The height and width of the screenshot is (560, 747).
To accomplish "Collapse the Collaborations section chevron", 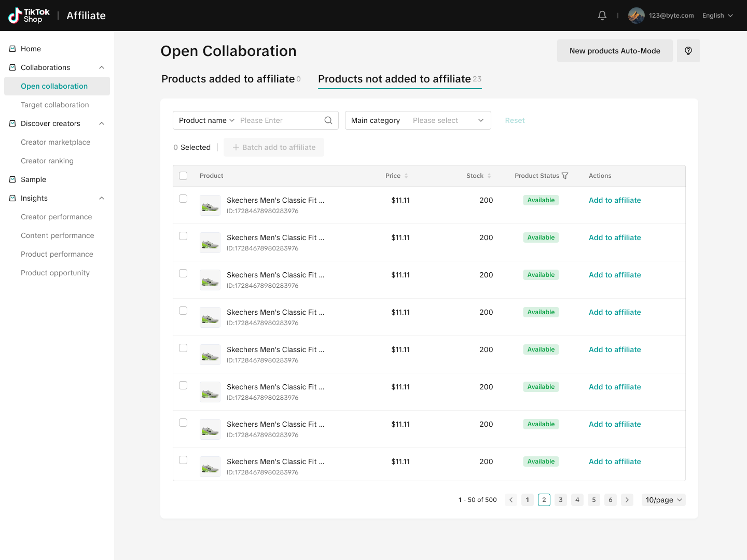I will click(102, 67).
